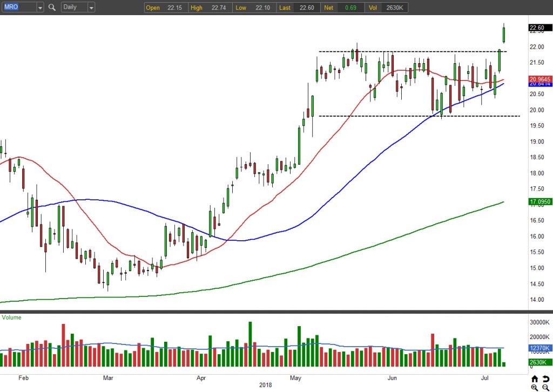This screenshot has width=553, height=392.
Task: Click the red 20.9645 moving average label
Action: [x=540, y=79]
